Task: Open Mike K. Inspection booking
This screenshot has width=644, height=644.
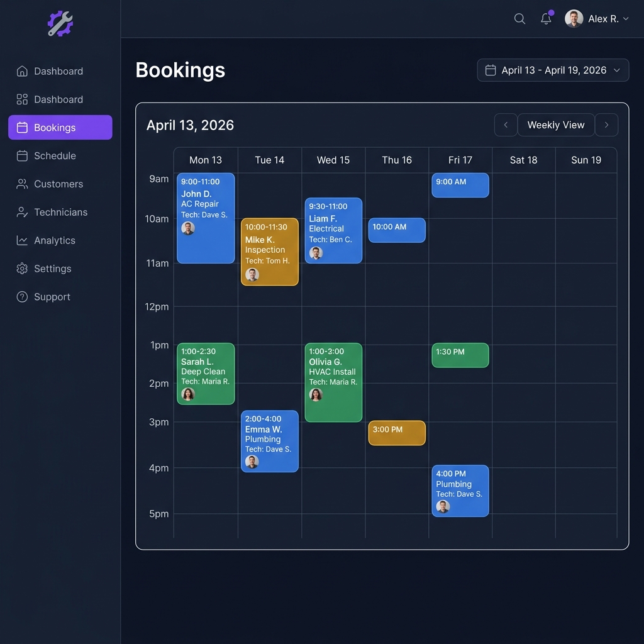Action: pyautogui.click(x=269, y=252)
